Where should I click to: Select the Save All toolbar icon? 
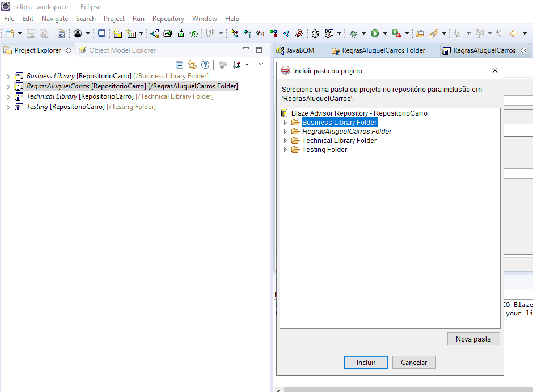point(44,33)
